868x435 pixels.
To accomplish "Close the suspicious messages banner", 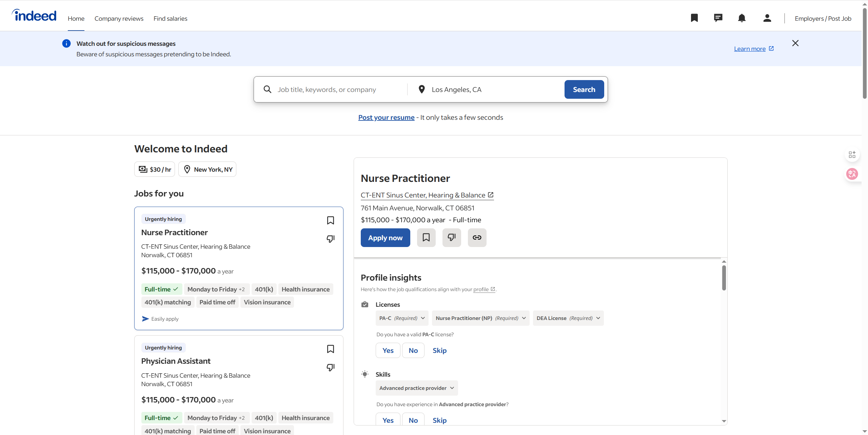I will (795, 43).
